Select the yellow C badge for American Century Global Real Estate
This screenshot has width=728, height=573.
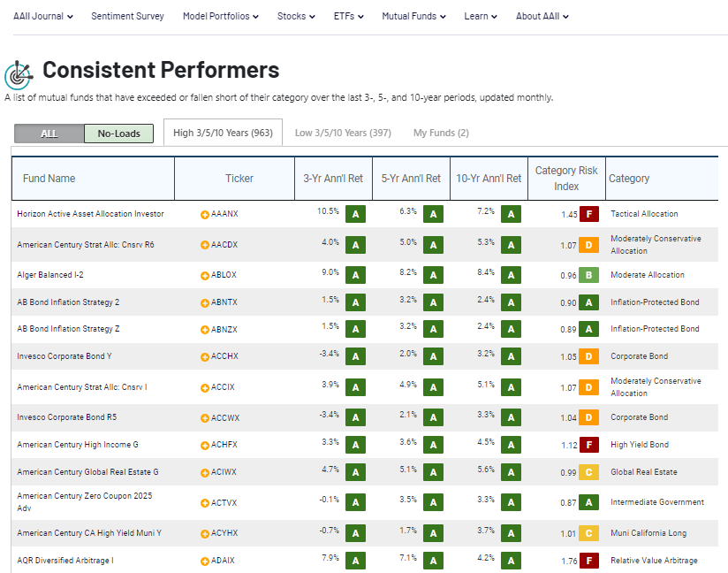point(588,472)
